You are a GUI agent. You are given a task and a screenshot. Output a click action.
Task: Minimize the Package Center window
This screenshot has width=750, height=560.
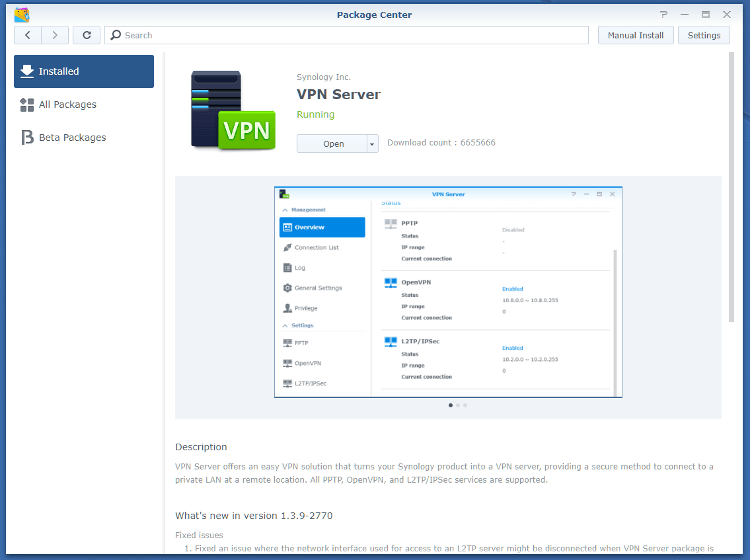coord(684,14)
